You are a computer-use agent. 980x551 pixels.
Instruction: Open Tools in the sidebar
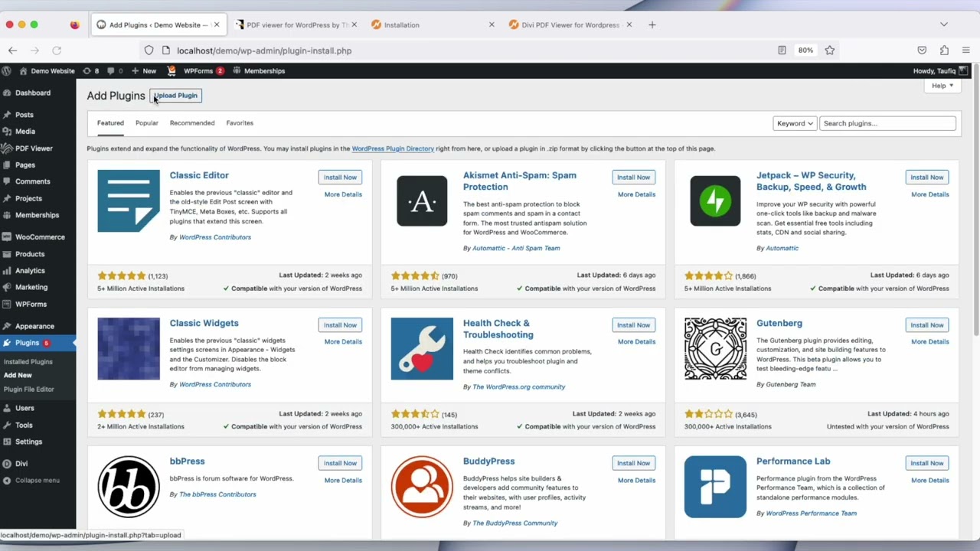[24, 425]
